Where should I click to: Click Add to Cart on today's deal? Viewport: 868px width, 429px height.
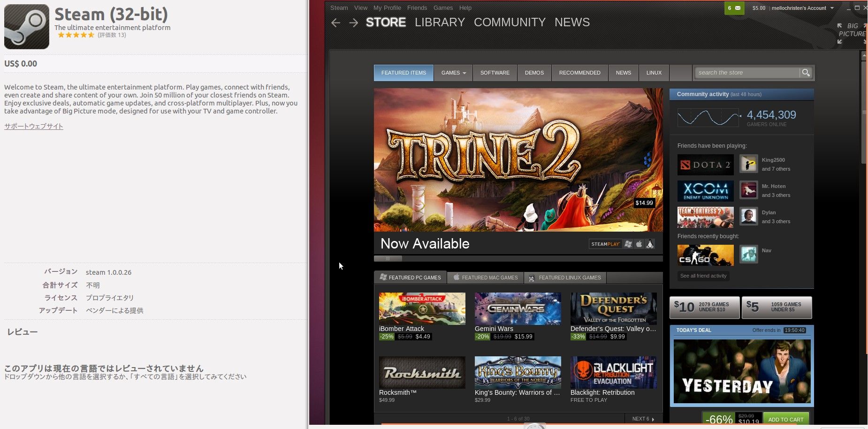tap(786, 419)
